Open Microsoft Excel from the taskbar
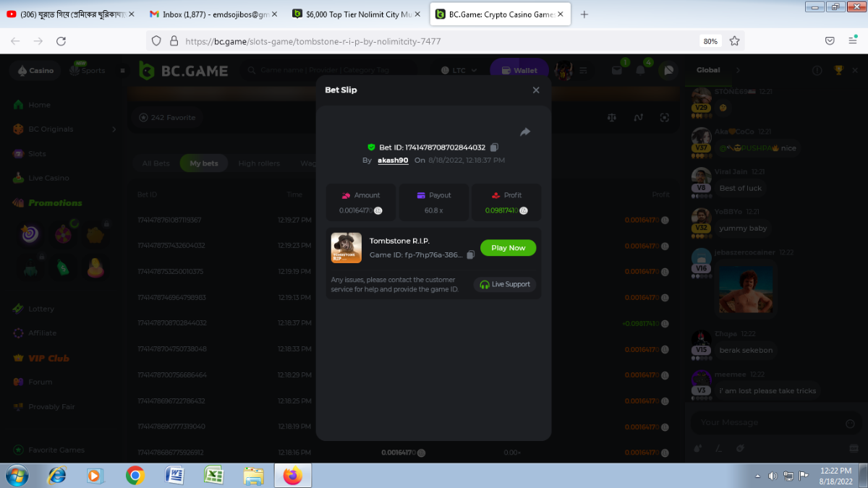The height and width of the screenshot is (488, 868). 213,475
